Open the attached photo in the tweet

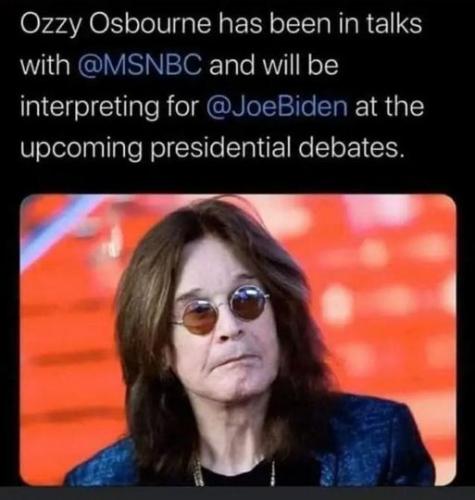[238, 339]
